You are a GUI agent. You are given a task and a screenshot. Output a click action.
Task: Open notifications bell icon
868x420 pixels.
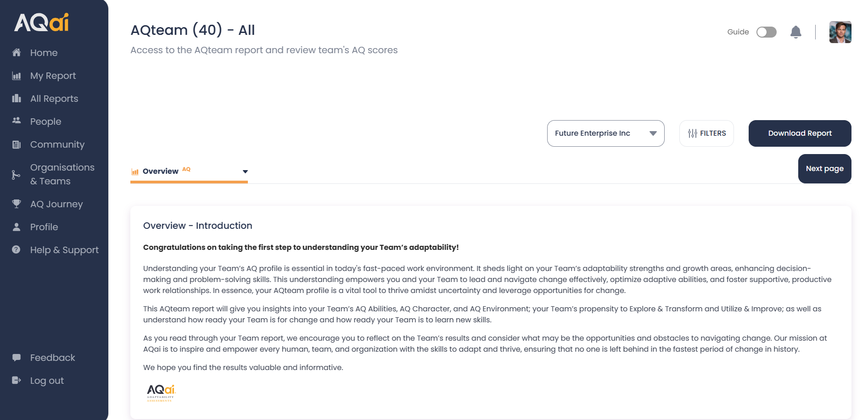[x=796, y=32]
